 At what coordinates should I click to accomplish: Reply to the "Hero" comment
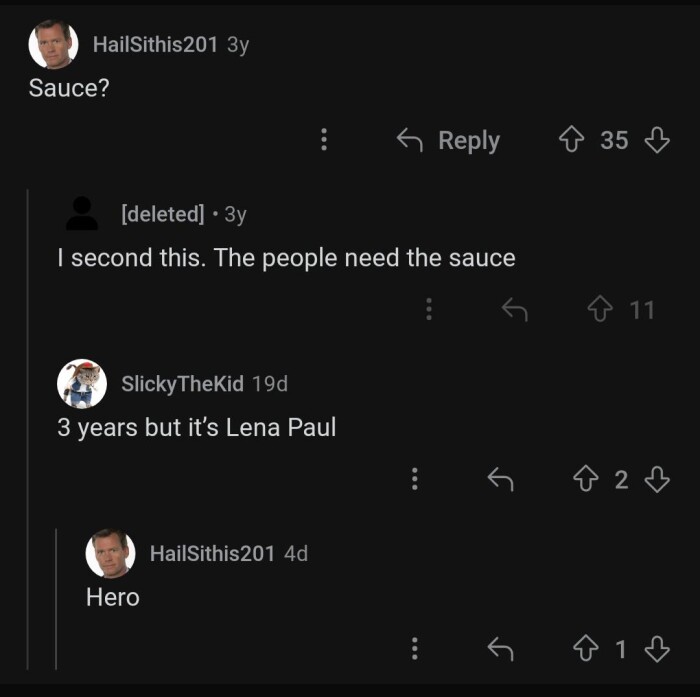pos(499,650)
